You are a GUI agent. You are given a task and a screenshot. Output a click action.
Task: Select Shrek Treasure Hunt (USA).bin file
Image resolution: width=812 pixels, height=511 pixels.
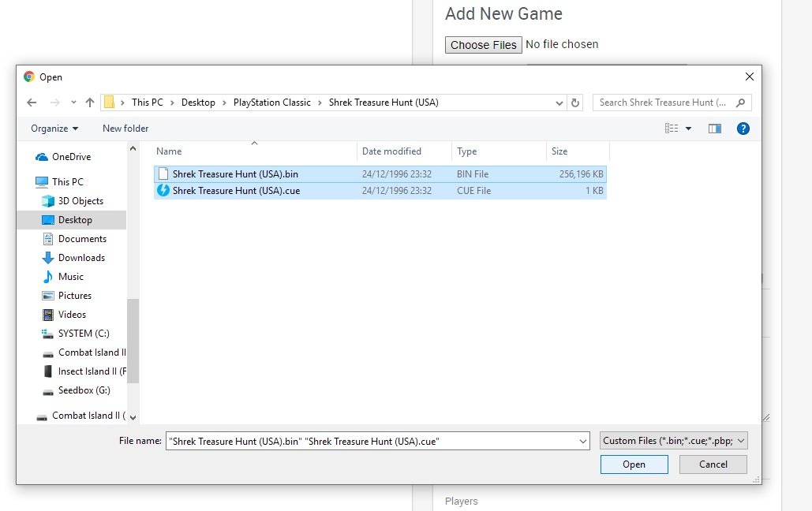[380, 174]
